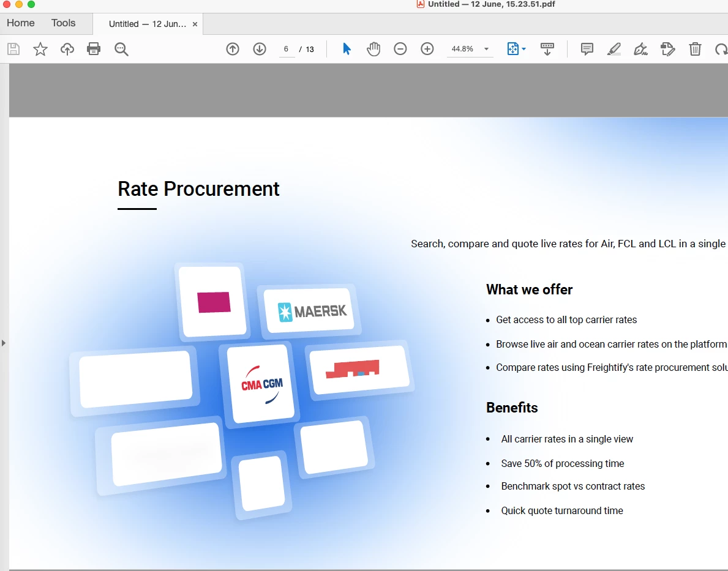Delete page with trash icon
This screenshot has width=728, height=571.
(x=695, y=49)
